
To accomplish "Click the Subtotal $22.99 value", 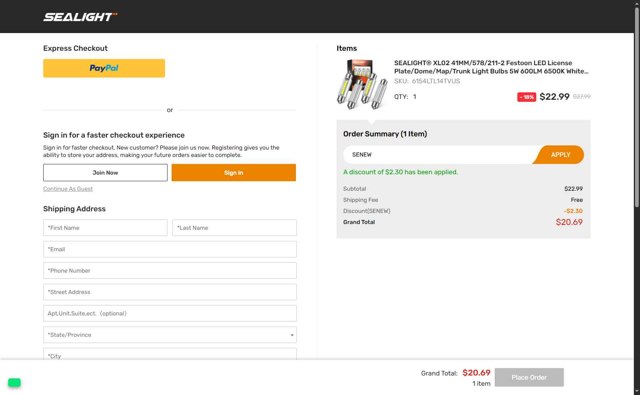I will [573, 189].
